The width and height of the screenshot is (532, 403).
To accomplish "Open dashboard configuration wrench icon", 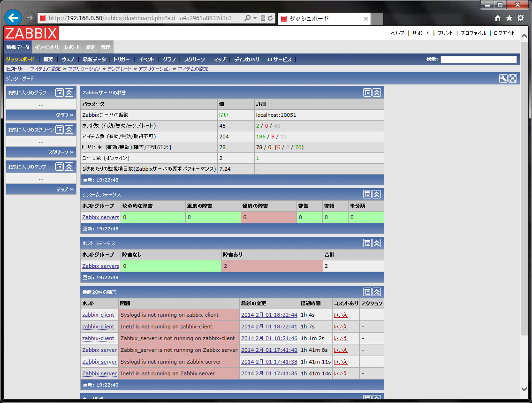I will point(503,78).
